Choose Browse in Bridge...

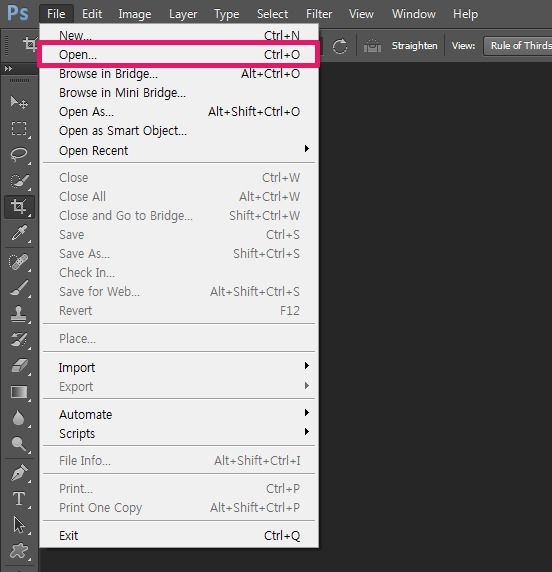(x=179, y=74)
